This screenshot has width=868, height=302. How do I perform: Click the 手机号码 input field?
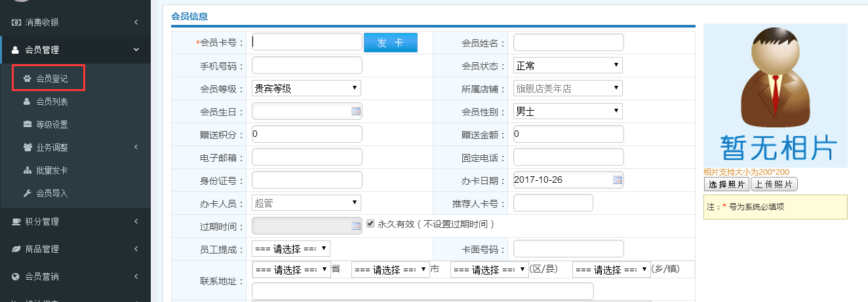307,66
